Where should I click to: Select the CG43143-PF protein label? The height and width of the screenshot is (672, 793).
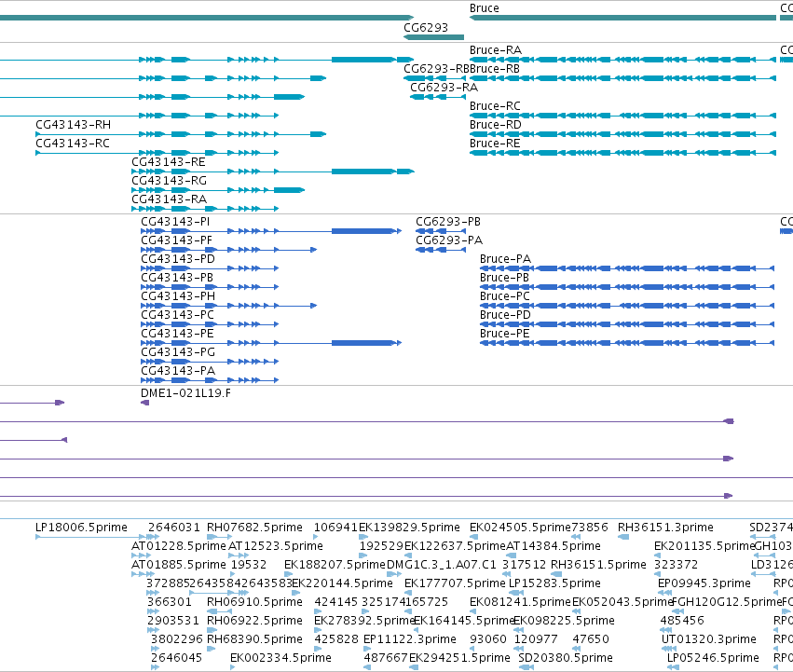176,240
